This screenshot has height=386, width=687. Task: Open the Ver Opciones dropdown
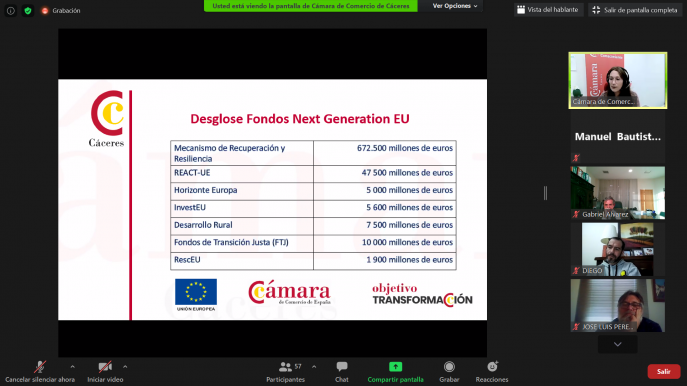point(454,6)
